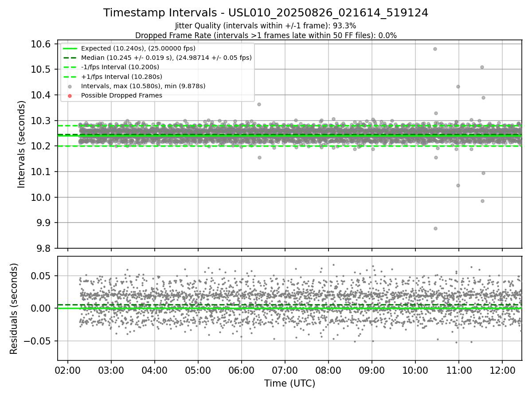Click the solid green line sample for Expected
532x399 pixels.
[x=70, y=48]
